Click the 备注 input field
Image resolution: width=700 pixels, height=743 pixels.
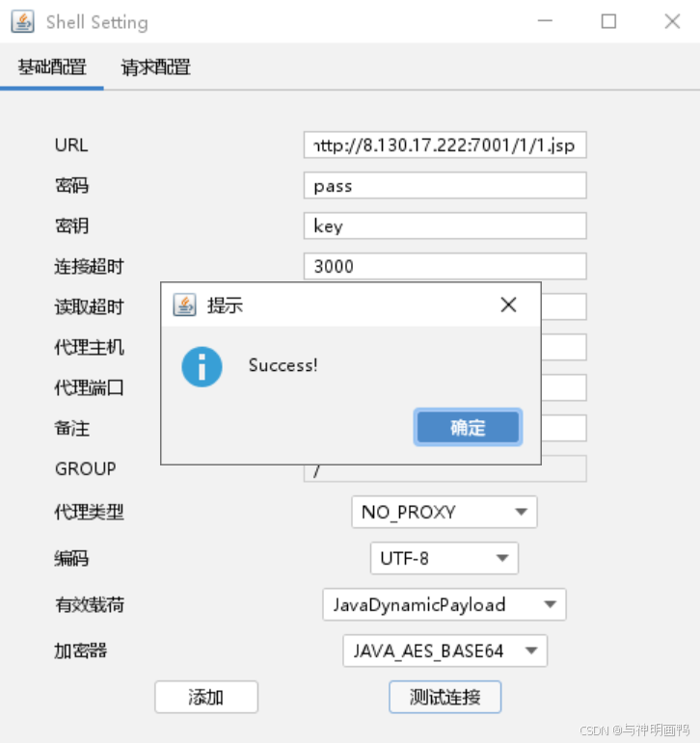pyautogui.click(x=564, y=429)
